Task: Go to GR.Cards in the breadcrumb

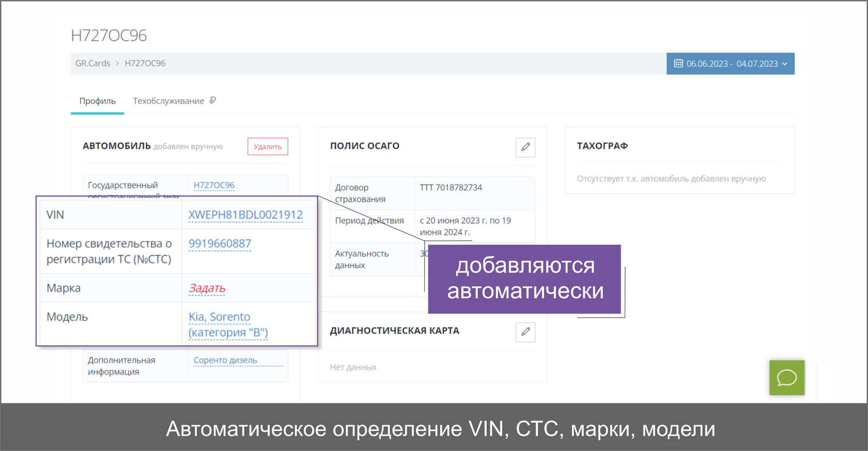Action: [x=93, y=64]
